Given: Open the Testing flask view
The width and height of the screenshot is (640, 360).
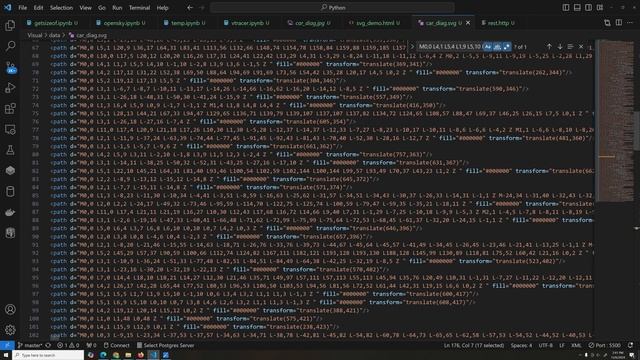Looking at the screenshot, I should pyautogui.click(x=10, y=150).
